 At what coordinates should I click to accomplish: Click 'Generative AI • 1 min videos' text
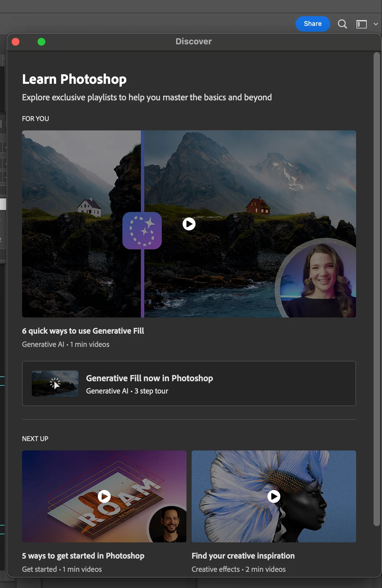[66, 344]
